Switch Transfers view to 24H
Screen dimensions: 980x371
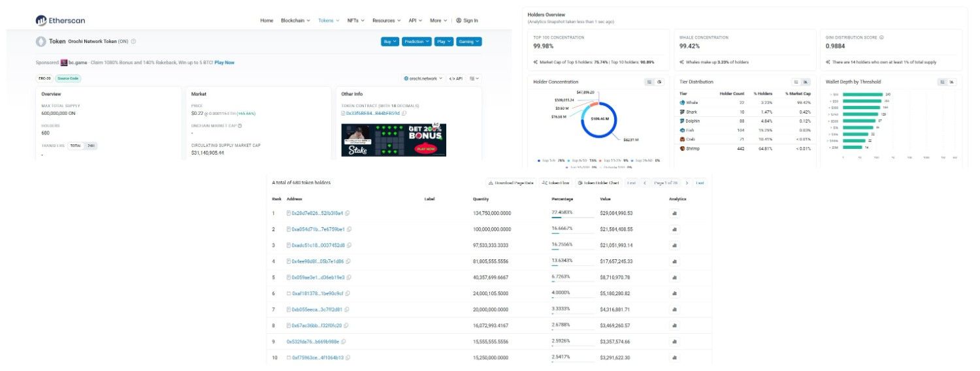click(x=91, y=146)
